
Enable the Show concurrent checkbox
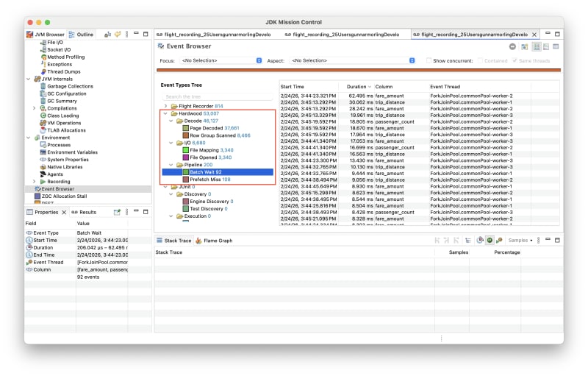[x=429, y=60]
